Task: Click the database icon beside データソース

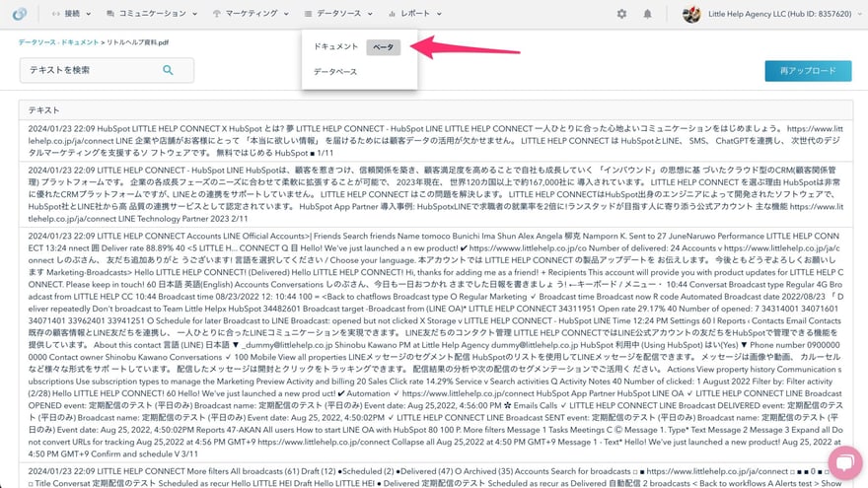Action: [x=309, y=14]
